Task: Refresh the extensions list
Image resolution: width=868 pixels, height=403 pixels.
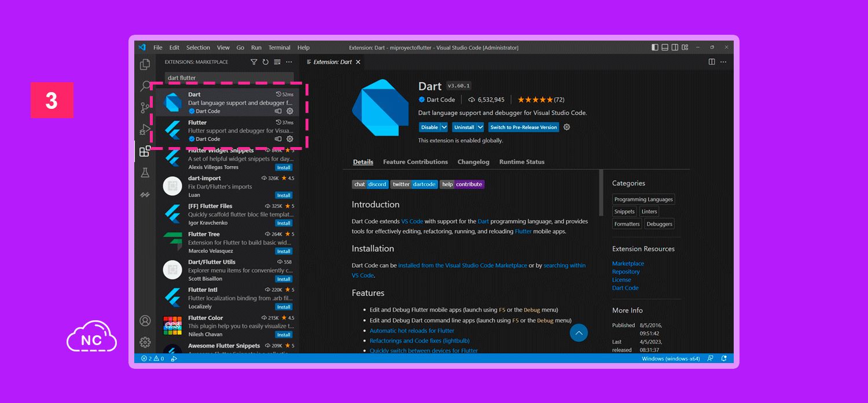Action: [266, 62]
